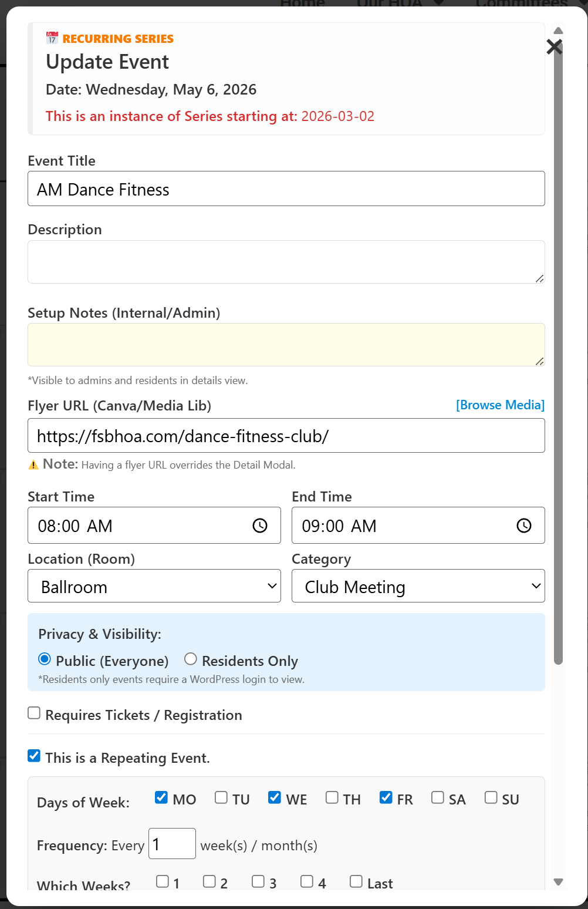Screen dimensions: 588x909
Task: Close the Update Event modal
Action: pyautogui.click(x=554, y=47)
